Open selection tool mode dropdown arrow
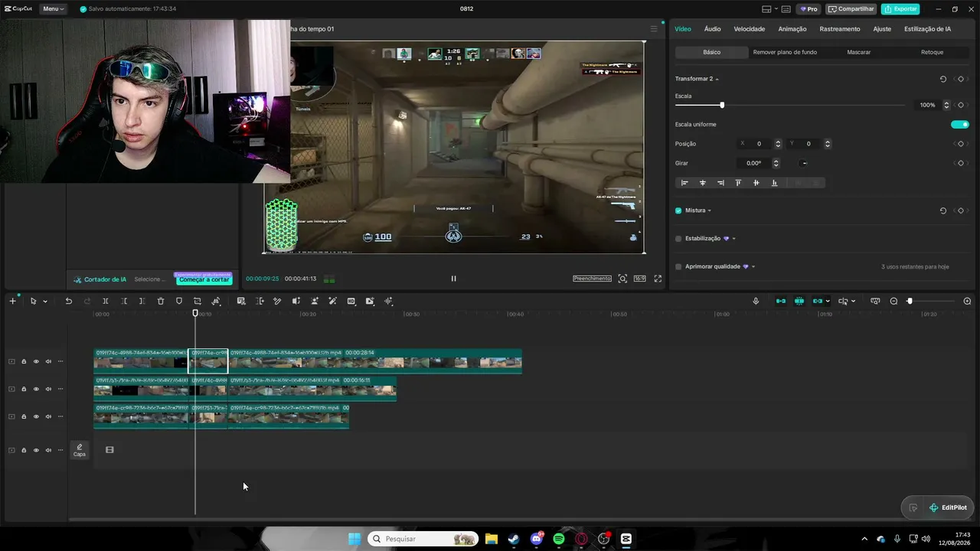Screen dimensions: 980x551 [x=45, y=302]
